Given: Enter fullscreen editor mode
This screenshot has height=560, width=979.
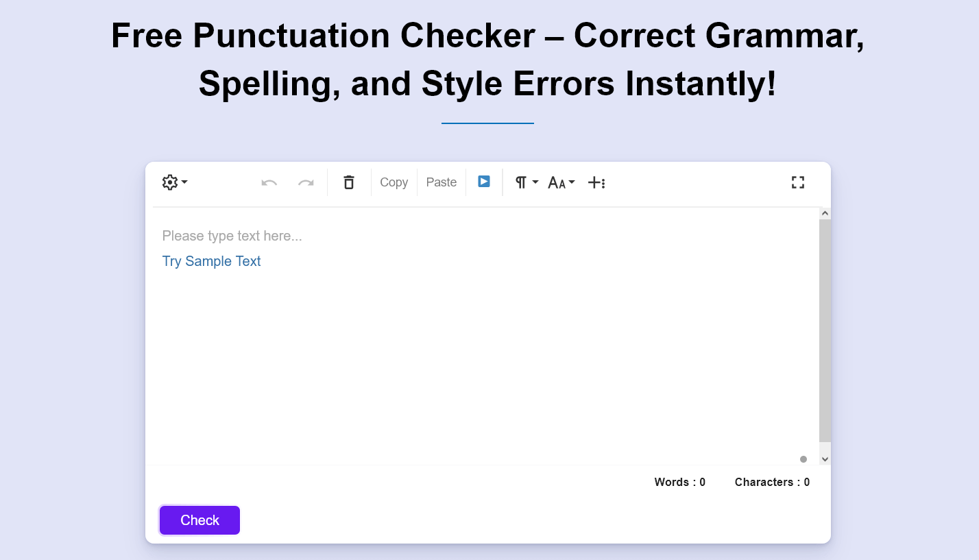Looking at the screenshot, I should [797, 182].
